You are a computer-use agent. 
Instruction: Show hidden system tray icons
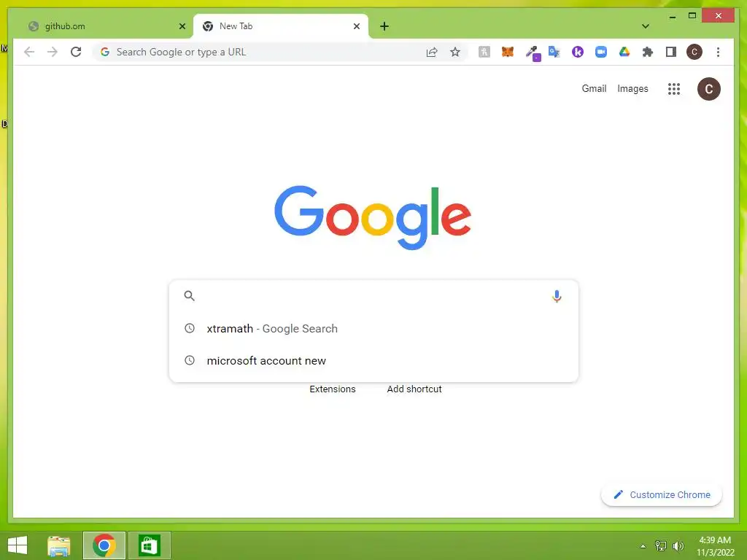(x=643, y=546)
